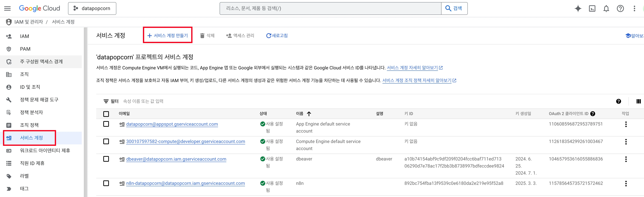Check the 300107597582-compute row checkbox
Image resolution: width=644 pixels, height=197 pixels.
(x=106, y=142)
